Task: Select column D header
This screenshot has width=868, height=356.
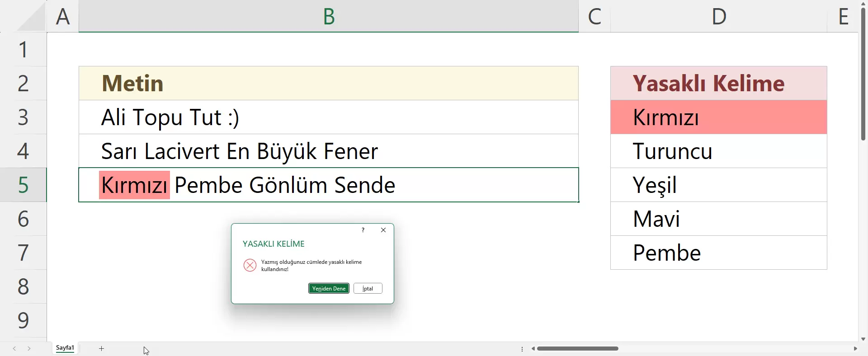Action: [719, 16]
